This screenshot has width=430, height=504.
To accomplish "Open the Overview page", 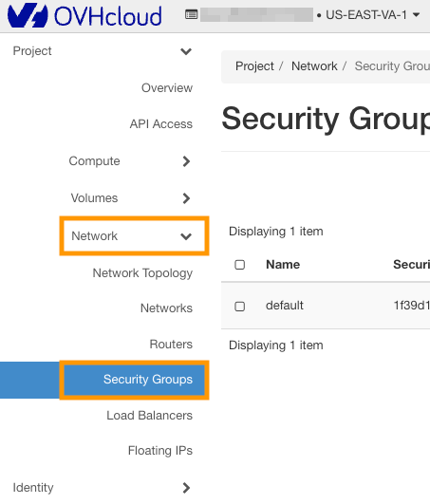I will (167, 87).
